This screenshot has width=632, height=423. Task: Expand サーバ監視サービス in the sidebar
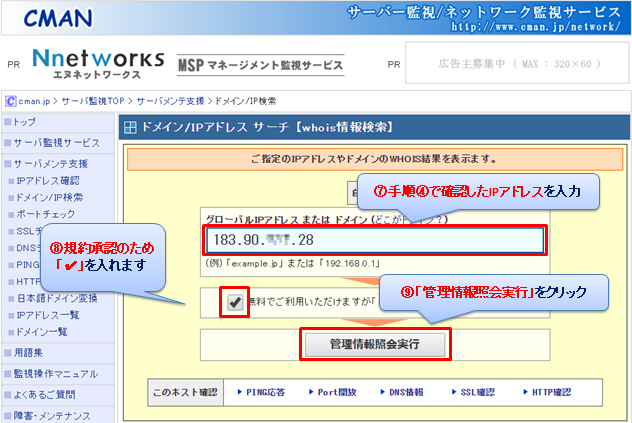coord(56,143)
